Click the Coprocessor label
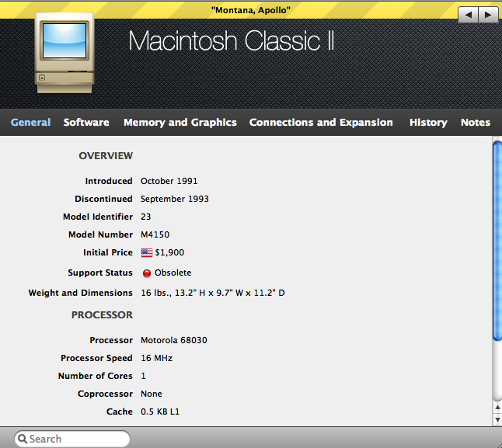This screenshot has width=502, height=448. click(x=105, y=394)
